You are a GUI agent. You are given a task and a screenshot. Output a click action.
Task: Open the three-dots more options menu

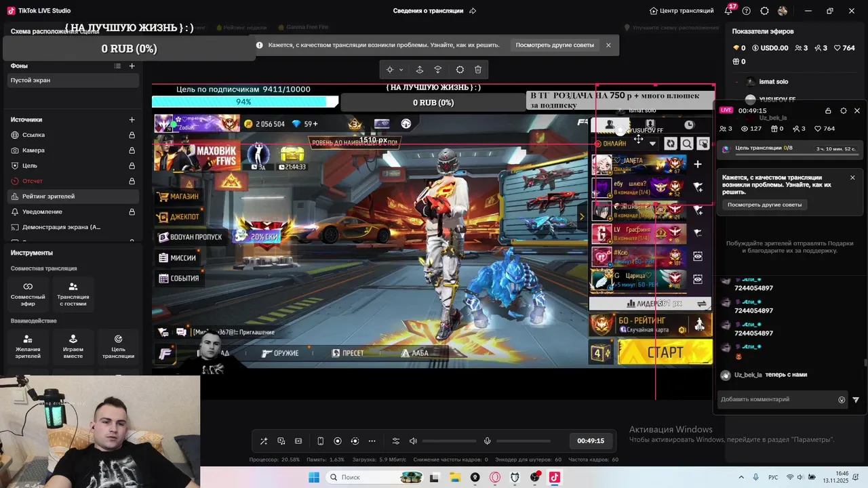pyautogui.click(x=372, y=441)
